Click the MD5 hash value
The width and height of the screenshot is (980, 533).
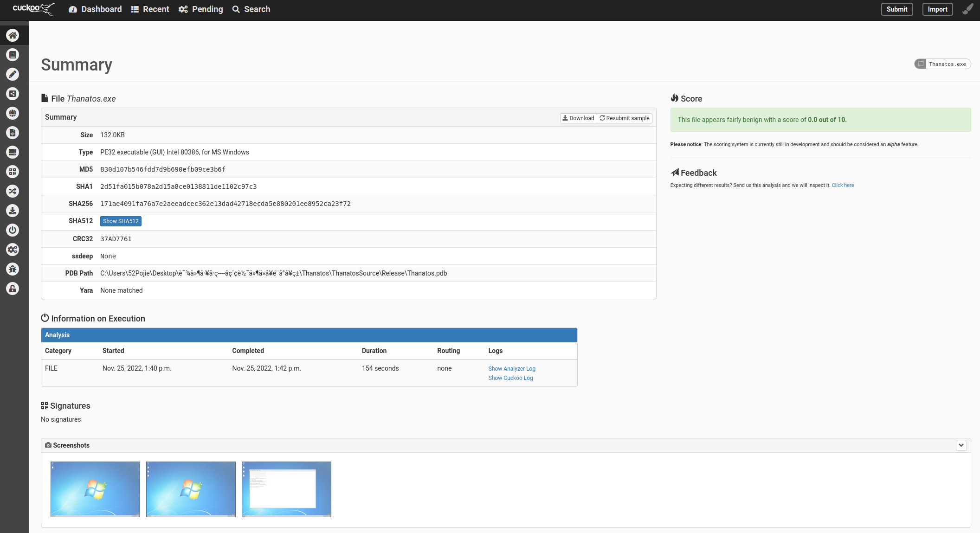point(163,169)
